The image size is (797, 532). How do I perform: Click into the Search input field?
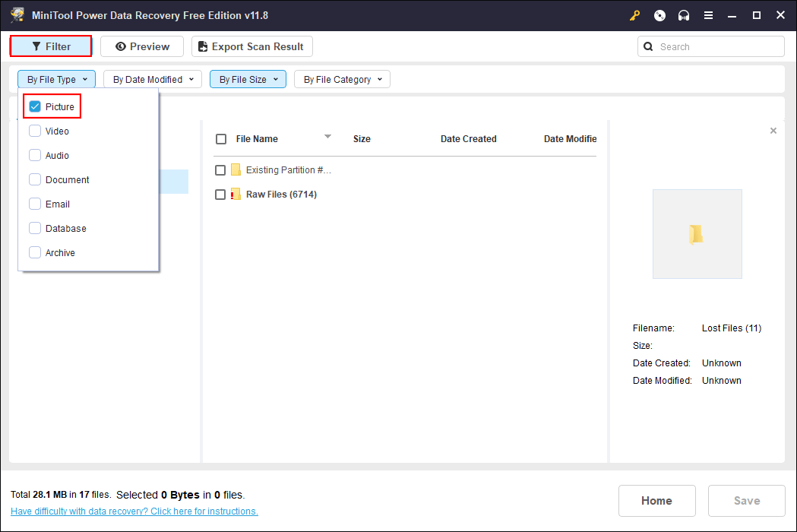tap(718, 47)
